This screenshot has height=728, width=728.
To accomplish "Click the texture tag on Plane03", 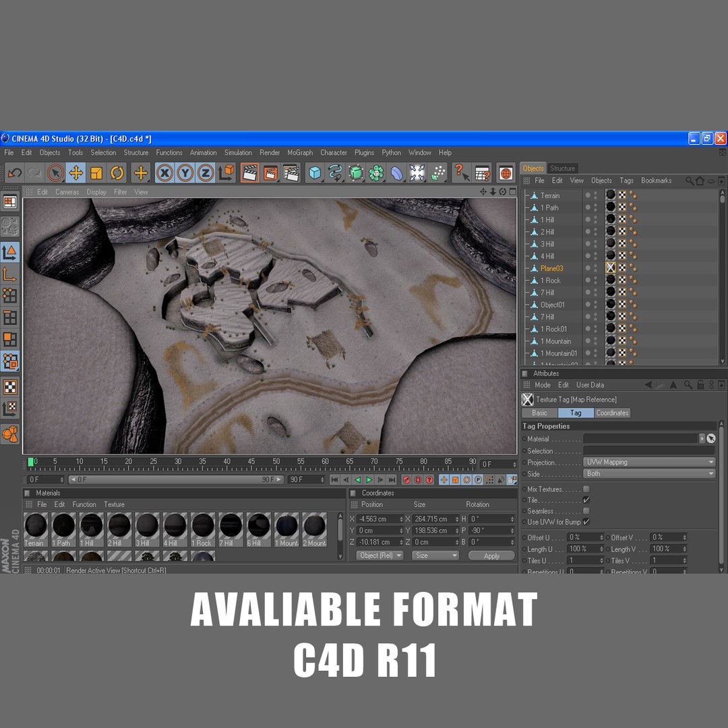I will tap(611, 268).
